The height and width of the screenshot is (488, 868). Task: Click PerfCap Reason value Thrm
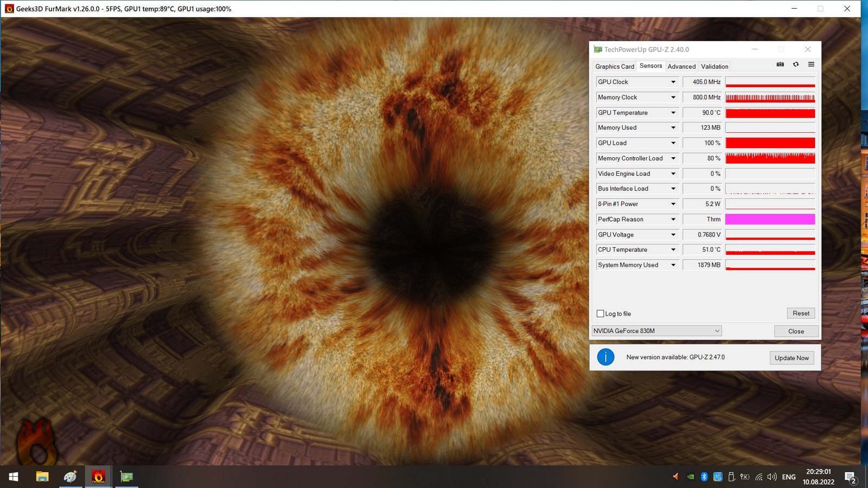coord(702,220)
